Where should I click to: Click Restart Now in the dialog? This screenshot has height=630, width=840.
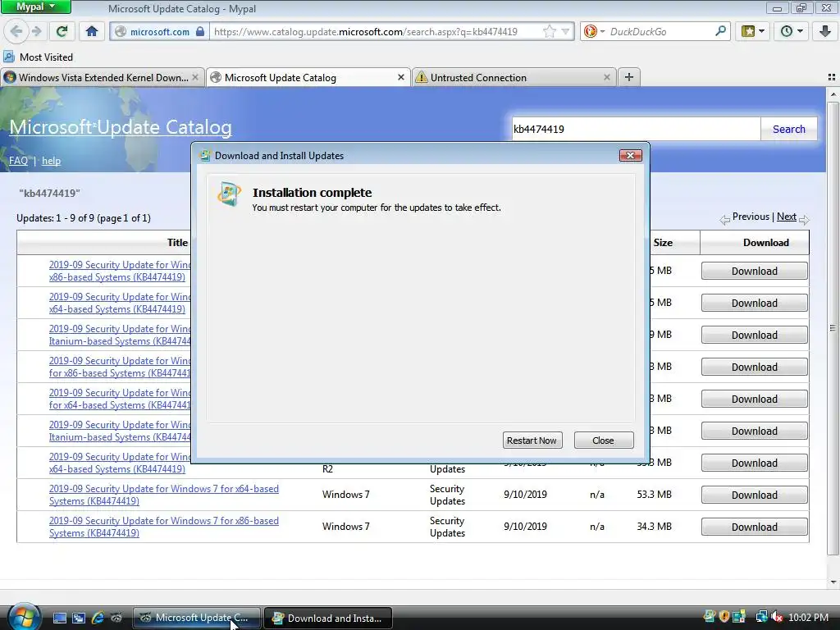(x=532, y=441)
